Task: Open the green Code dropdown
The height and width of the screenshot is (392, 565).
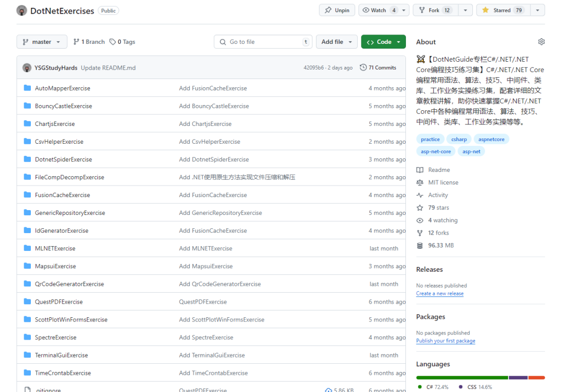Action: pyautogui.click(x=383, y=42)
